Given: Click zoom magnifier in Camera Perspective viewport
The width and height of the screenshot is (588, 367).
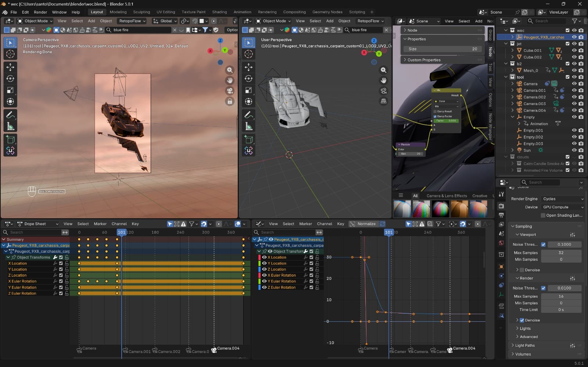Looking at the screenshot, I should coord(230,70).
